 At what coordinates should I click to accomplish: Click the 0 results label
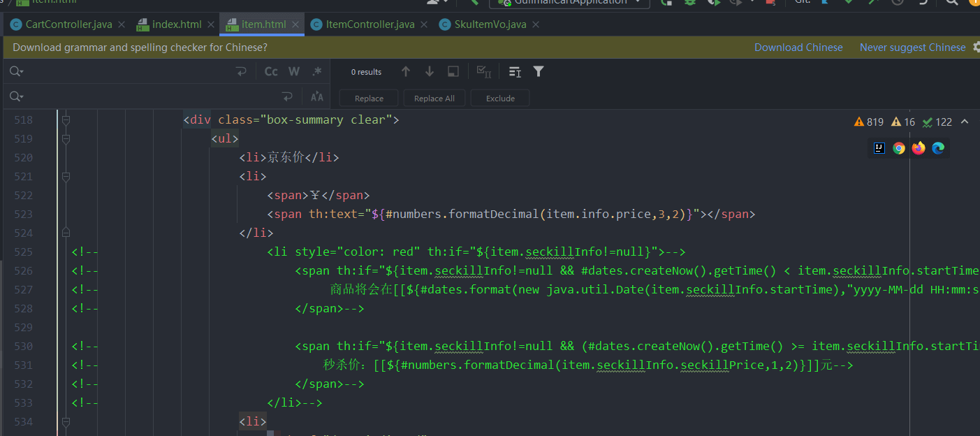[366, 72]
